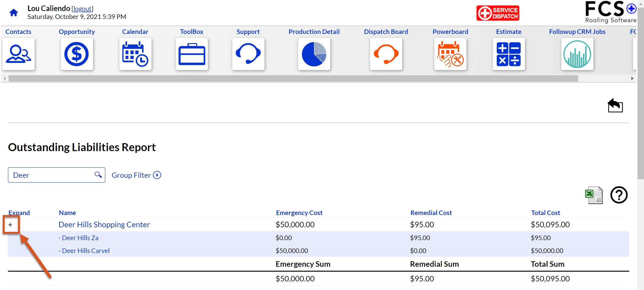Go home via the house icon
Screen dimensions: 644x290
[14, 13]
